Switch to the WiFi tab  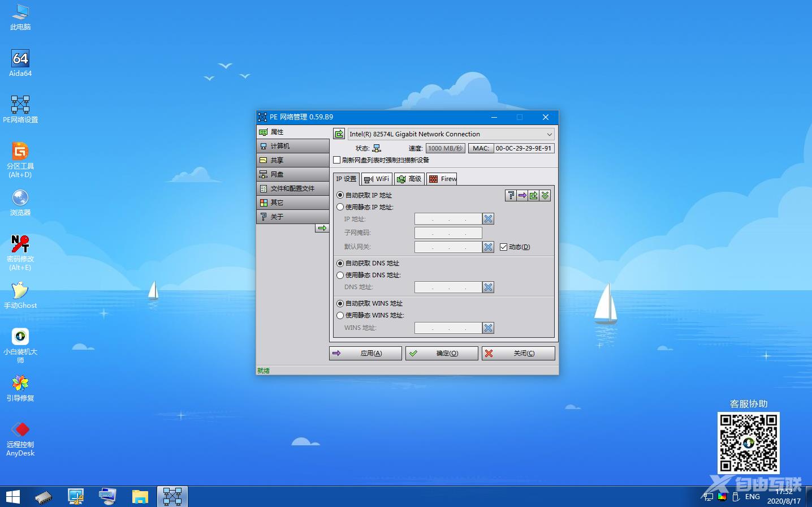pos(377,179)
